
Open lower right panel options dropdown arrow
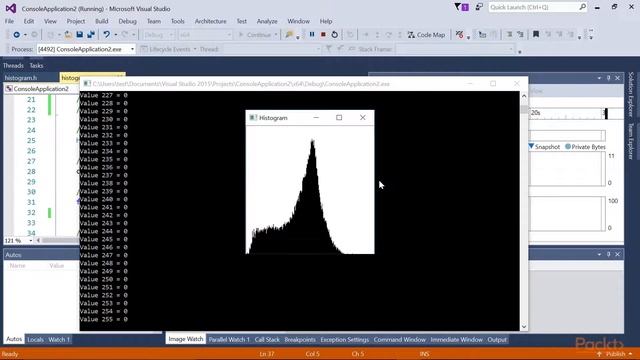point(599,254)
